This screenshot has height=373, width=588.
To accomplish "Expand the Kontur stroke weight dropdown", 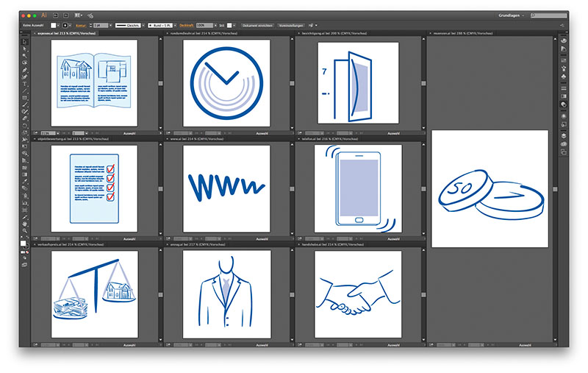I will (101, 24).
